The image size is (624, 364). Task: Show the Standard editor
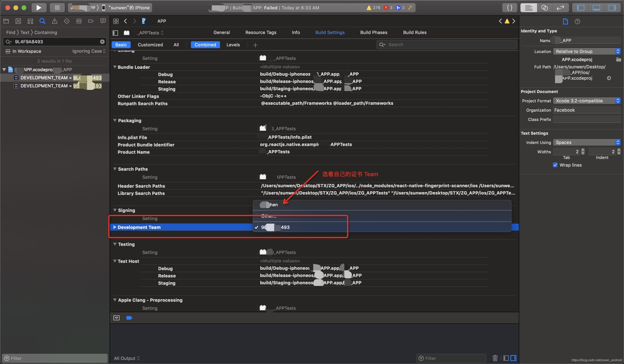click(x=529, y=8)
